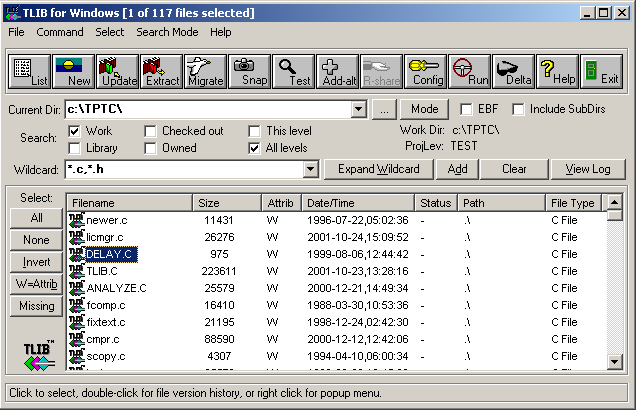Sort the list by the Attrib column
636x410 pixels.
281,203
